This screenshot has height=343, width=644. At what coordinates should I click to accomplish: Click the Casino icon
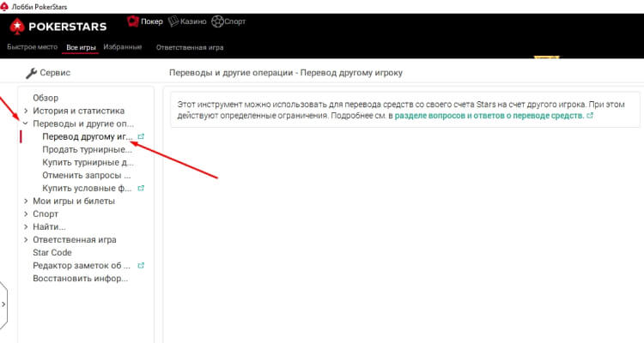(173, 21)
